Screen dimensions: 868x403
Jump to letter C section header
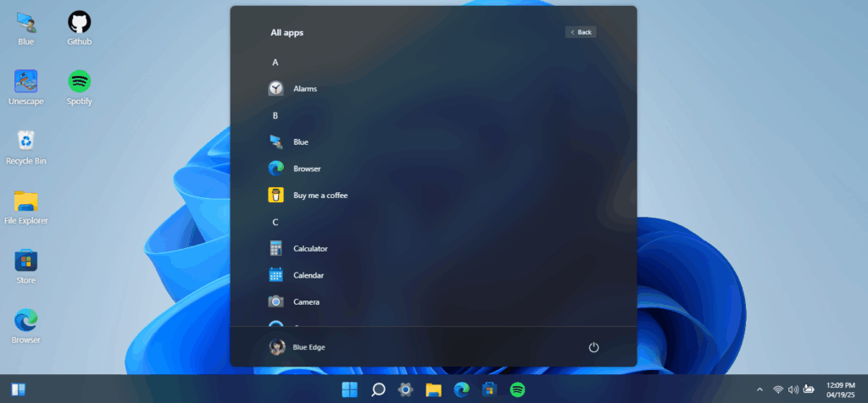[275, 222]
